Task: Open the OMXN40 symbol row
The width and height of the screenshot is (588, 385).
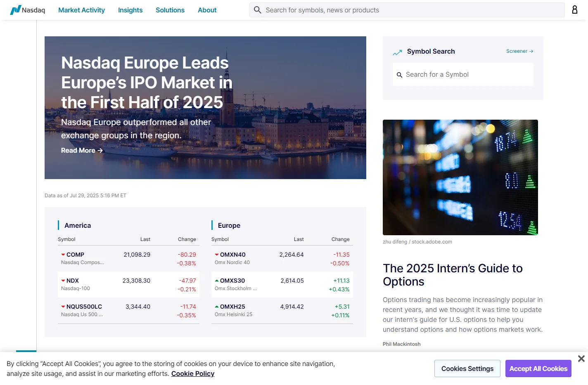Action: pyautogui.click(x=282, y=259)
